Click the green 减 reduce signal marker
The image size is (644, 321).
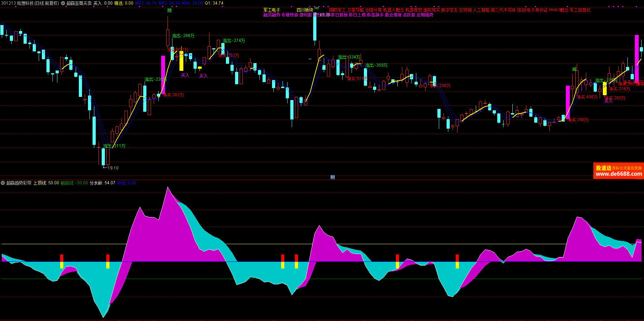coord(574,69)
